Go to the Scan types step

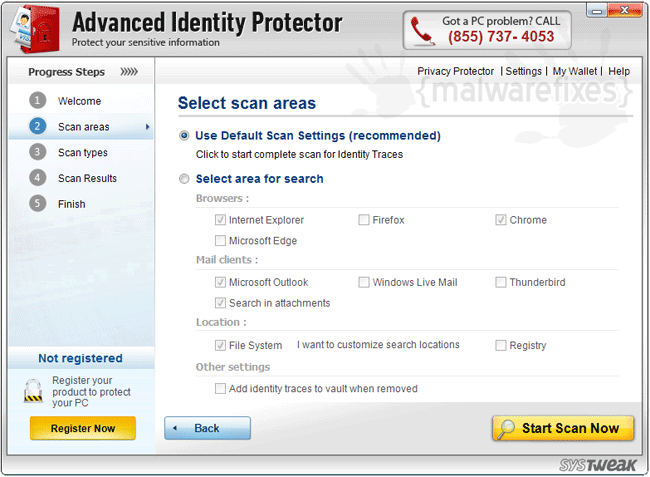(83, 153)
